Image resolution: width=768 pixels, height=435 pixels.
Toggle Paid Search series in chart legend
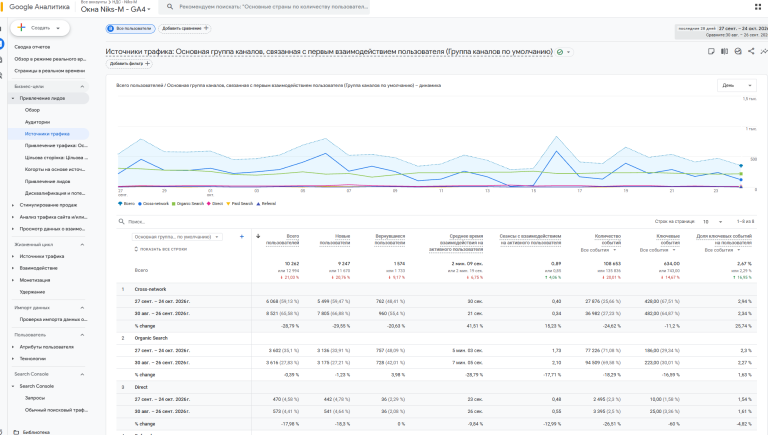point(240,204)
